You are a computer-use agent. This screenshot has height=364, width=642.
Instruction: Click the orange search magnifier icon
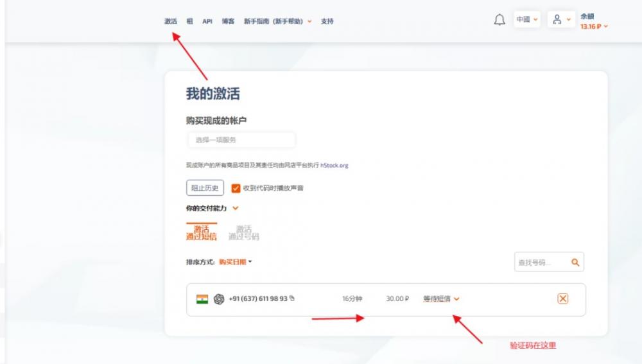pos(575,263)
